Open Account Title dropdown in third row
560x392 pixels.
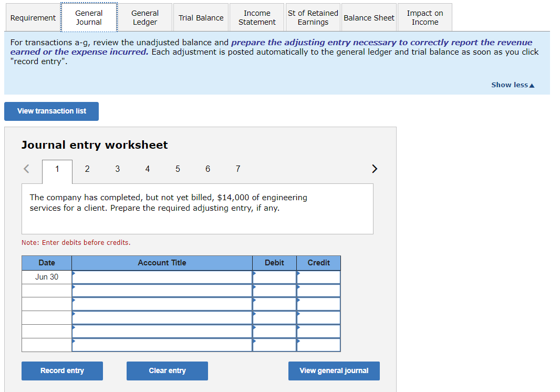pyautogui.click(x=162, y=304)
